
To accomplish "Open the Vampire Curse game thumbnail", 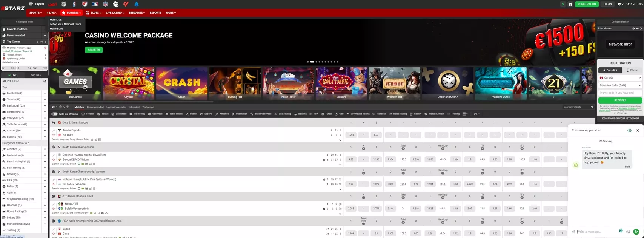I will 501,83.
